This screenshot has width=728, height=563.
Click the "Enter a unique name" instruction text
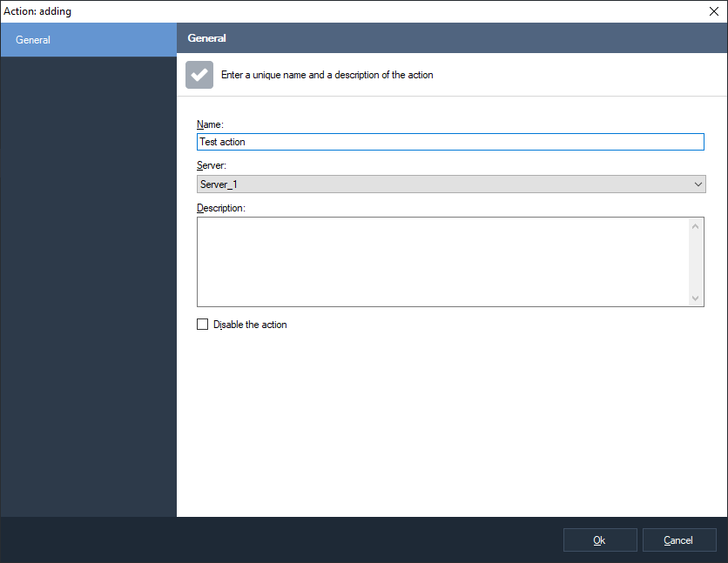(x=327, y=75)
